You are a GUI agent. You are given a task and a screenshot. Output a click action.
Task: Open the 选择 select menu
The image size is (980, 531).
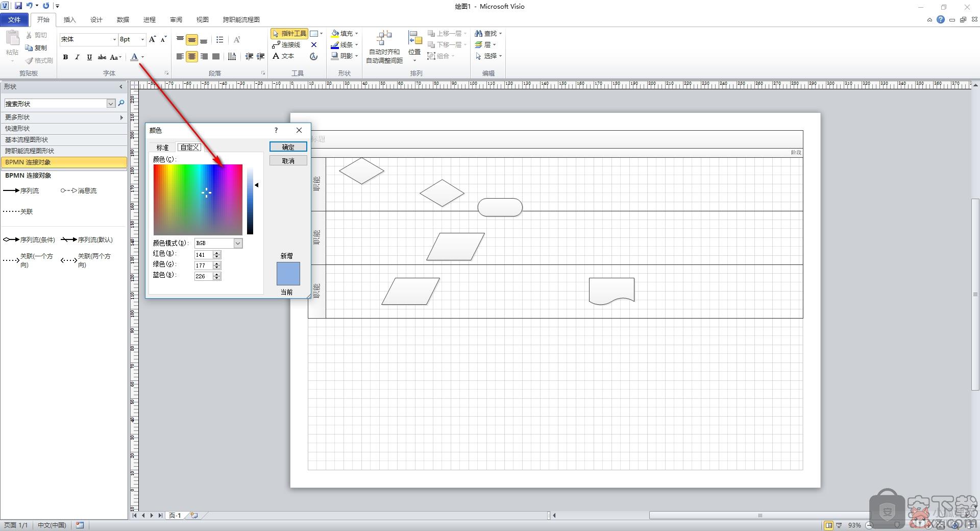point(488,56)
